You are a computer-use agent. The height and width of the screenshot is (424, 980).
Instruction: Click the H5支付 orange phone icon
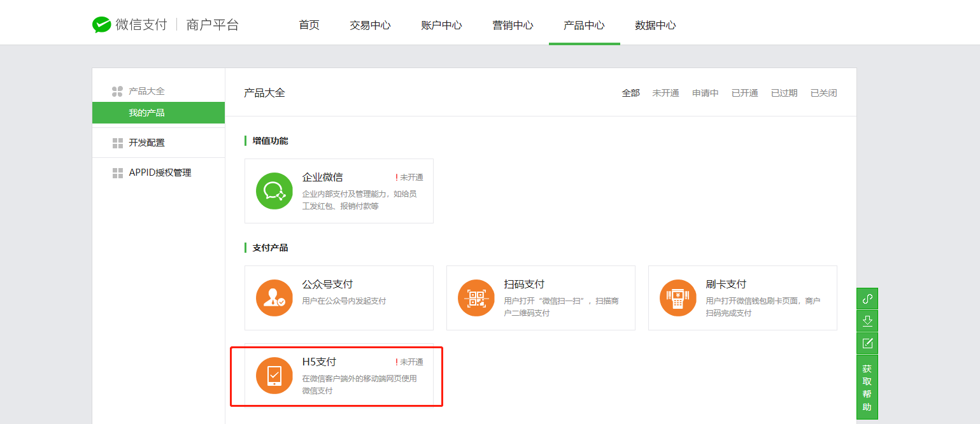coord(274,376)
